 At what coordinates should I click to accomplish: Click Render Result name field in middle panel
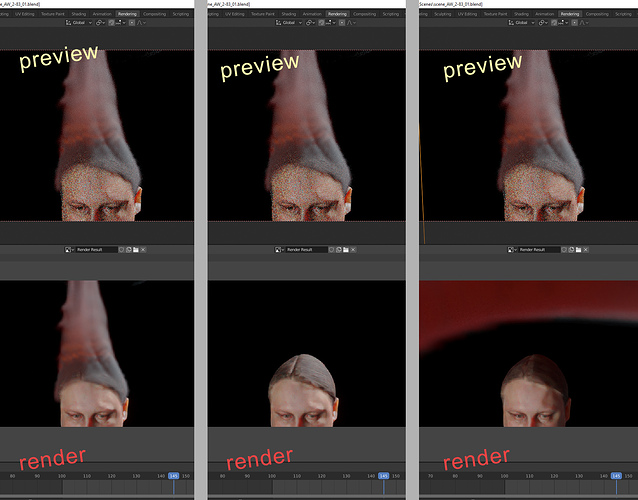pyautogui.click(x=306, y=249)
